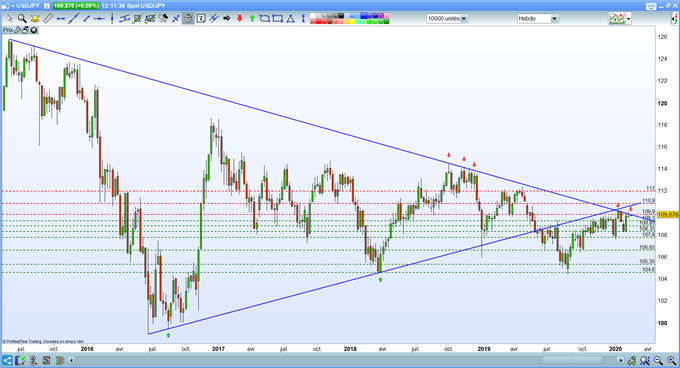
Task: Insert a green up arrow marker
Action: [252, 19]
